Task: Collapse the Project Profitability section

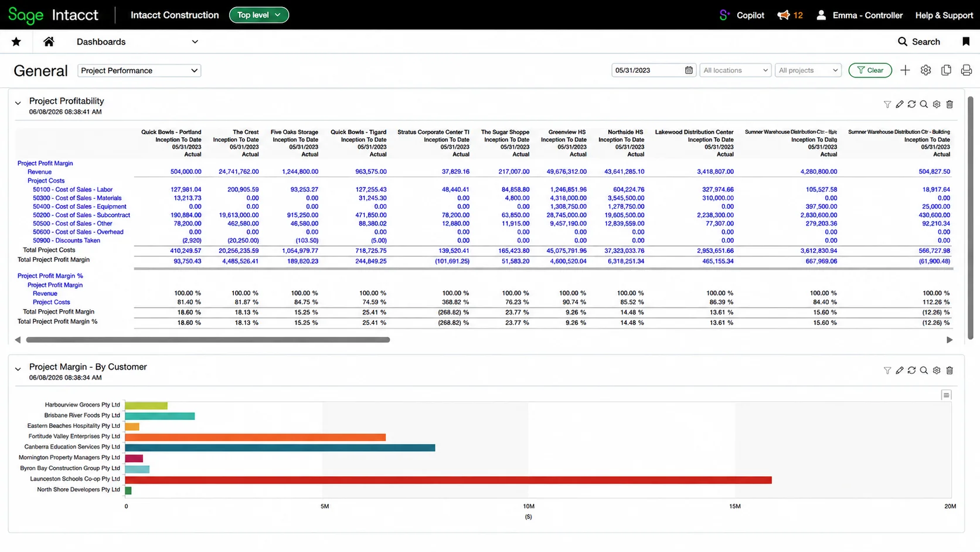Action: [x=18, y=103]
